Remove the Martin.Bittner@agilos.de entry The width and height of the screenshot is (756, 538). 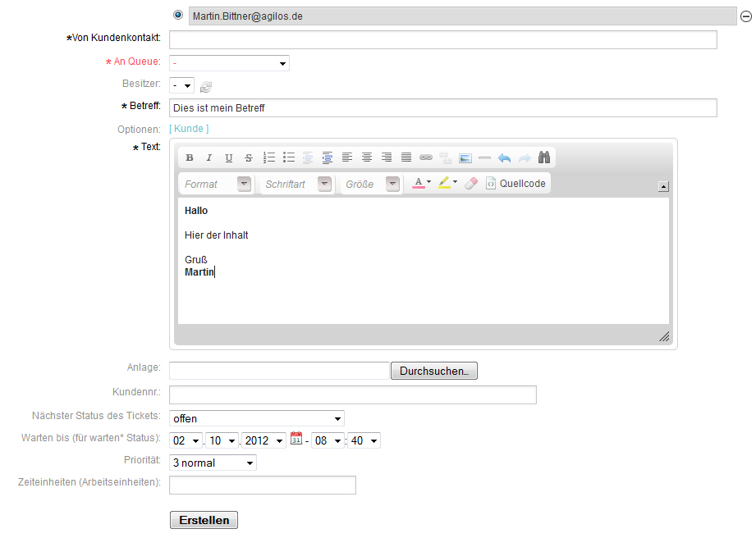tap(746, 16)
